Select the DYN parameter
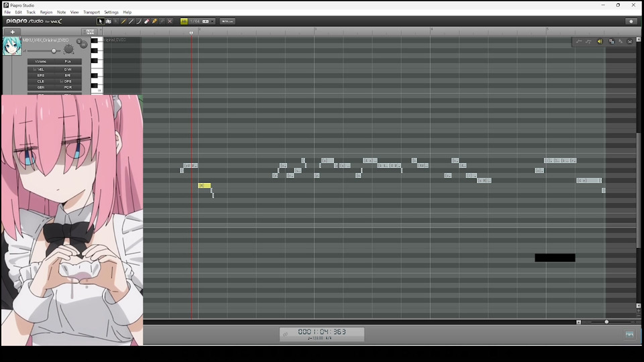This screenshot has width=644, height=362. click(x=68, y=69)
